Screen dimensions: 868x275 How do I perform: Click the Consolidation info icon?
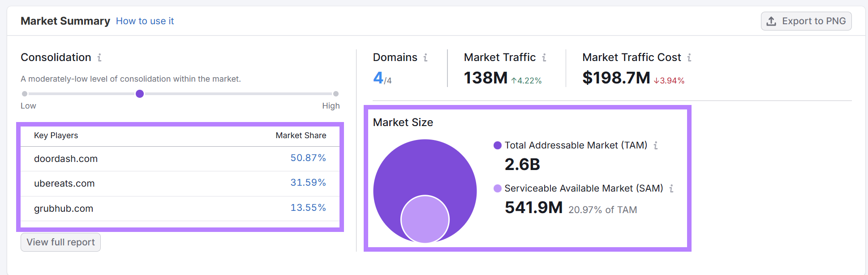point(99,58)
